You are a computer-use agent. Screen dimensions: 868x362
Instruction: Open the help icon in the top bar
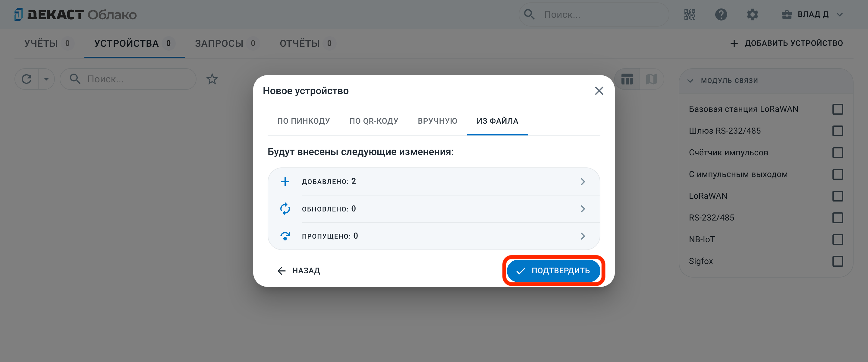tap(721, 14)
